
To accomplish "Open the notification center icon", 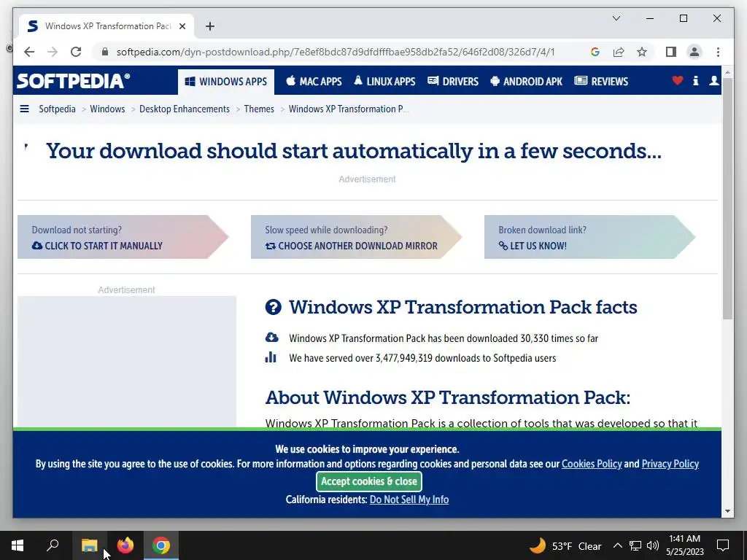I will pos(723,545).
